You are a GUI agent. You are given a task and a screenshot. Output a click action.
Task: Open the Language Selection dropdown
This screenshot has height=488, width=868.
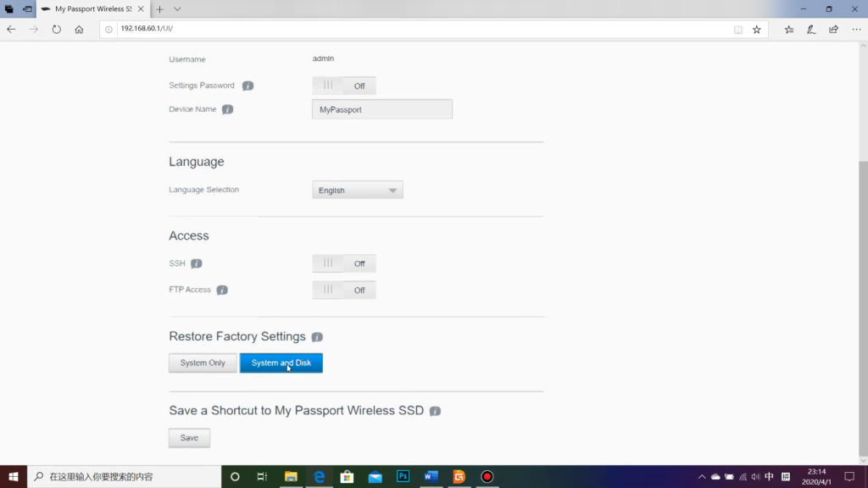pyautogui.click(x=358, y=190)
